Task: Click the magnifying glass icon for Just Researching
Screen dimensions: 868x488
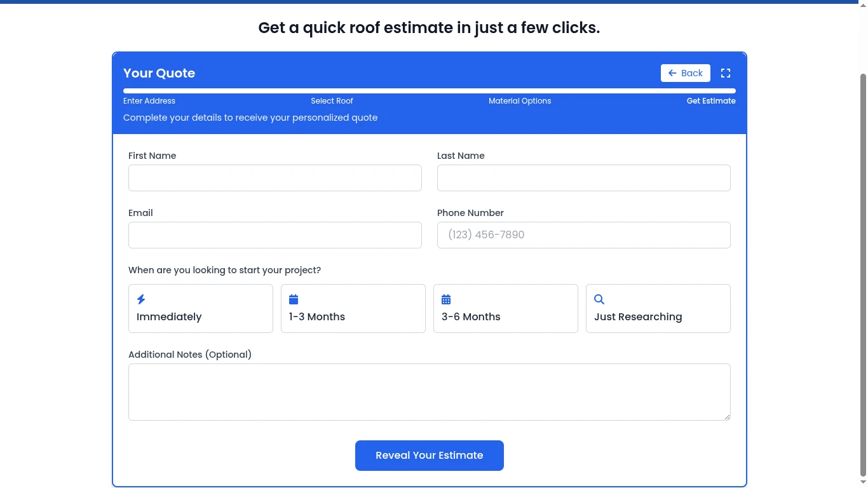Action: coord(599,299)
